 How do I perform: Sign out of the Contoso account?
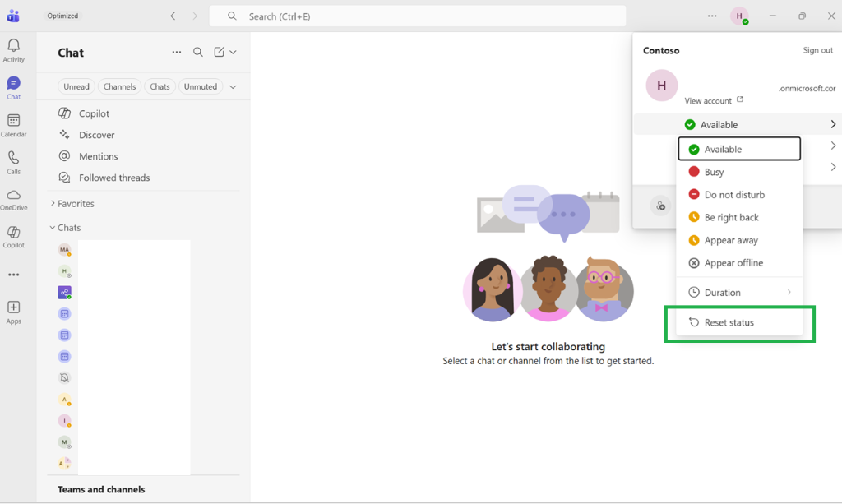coord(817,50)
